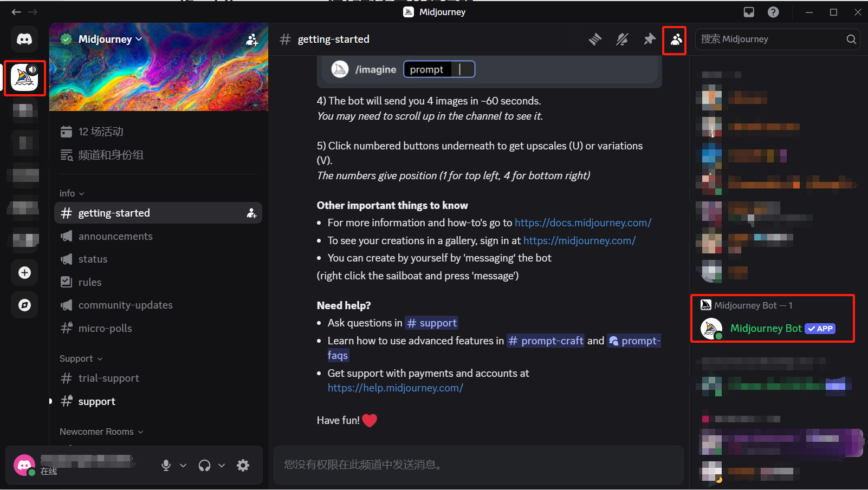
Task: Open the Threads icon in header
Action: [595, 39]
